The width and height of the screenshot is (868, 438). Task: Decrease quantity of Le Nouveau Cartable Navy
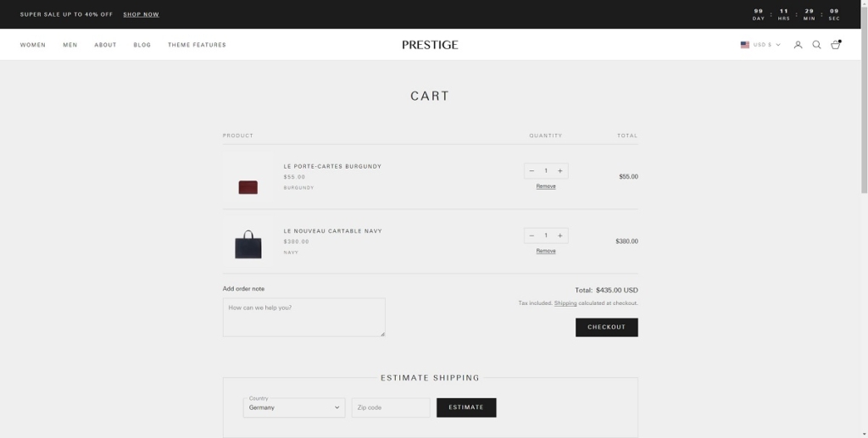(531, 236)
